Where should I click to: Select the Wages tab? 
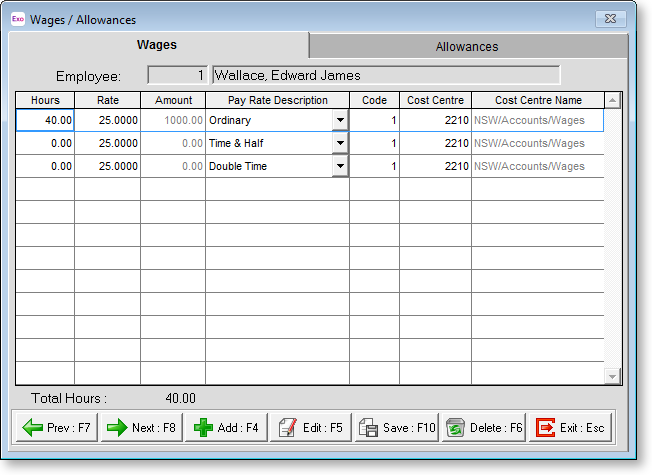[x=156, y=45]
